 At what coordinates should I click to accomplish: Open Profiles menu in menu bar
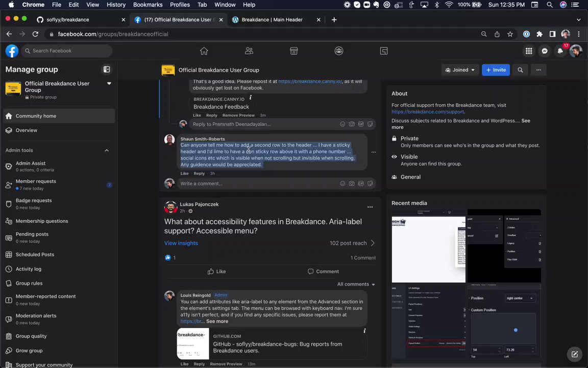(x=180, y=5)
